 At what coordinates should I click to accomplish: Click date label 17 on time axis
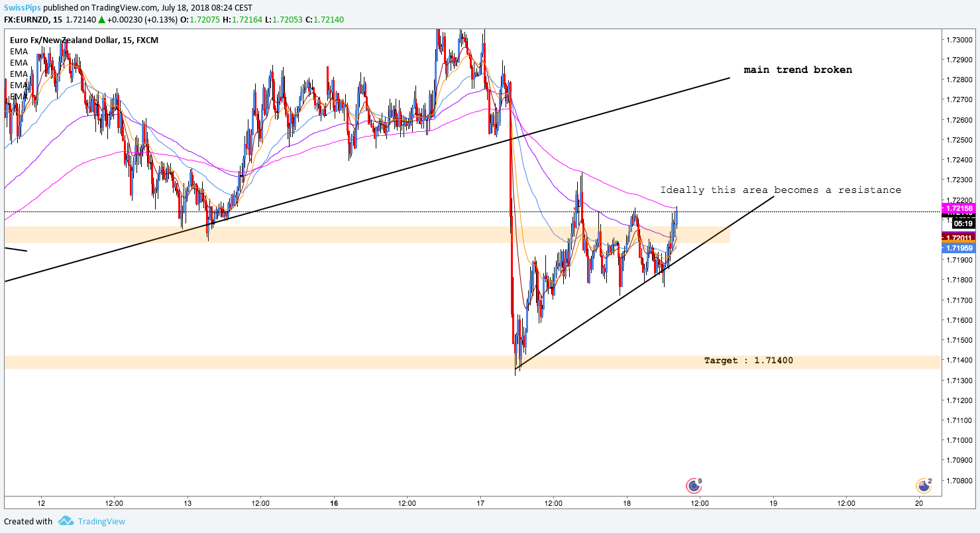(480, 503)
